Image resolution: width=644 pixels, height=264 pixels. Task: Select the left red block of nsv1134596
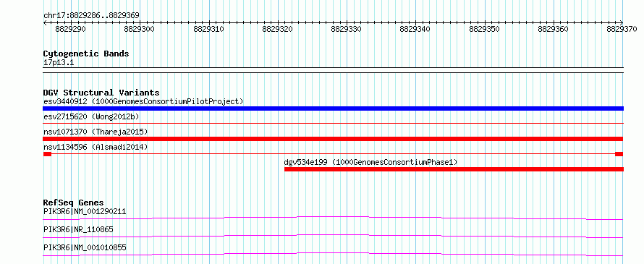(x=47, y=154)
